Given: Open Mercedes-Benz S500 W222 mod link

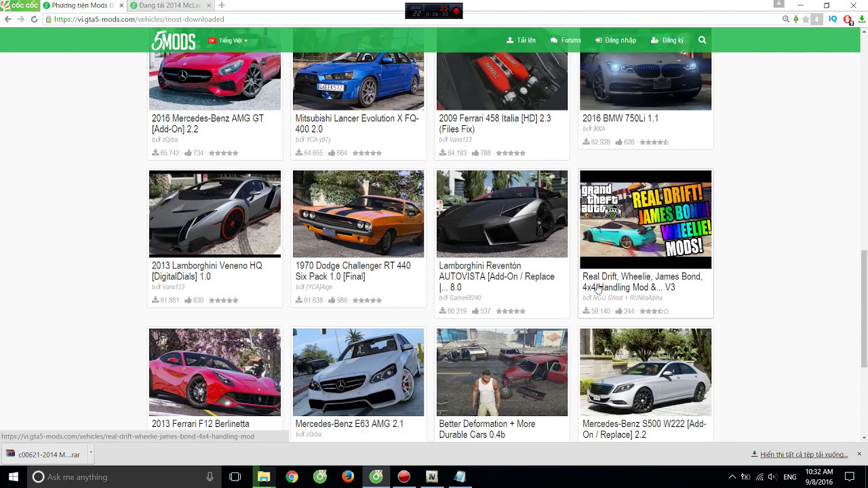Looking at the screenshot, I should pyautogui.click(x=644, y=429).
